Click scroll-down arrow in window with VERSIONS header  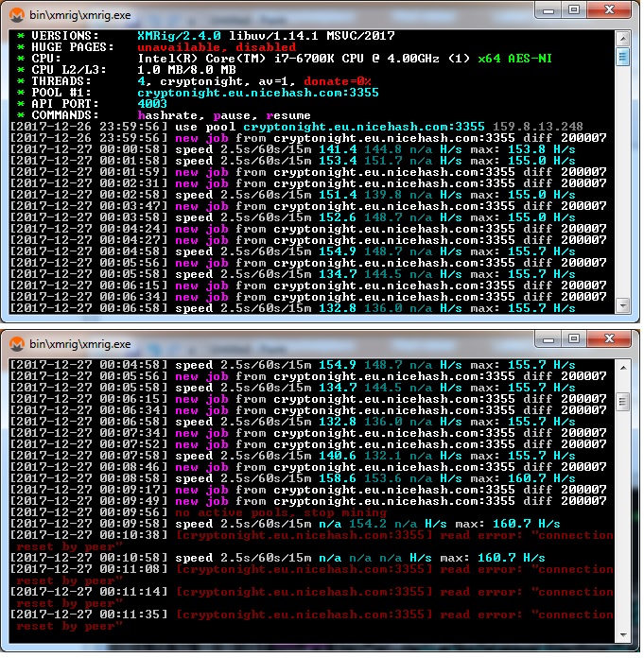pyautogui.click(x=623, y=305)
